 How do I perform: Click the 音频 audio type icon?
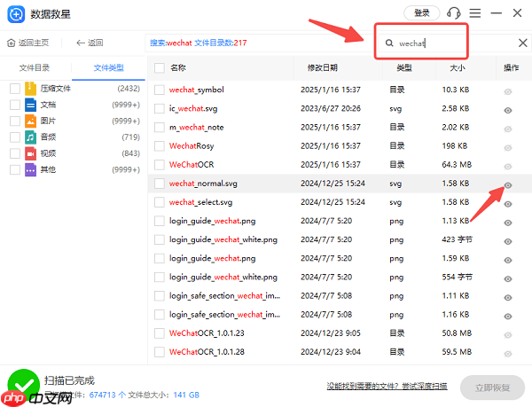click(30, 137)
